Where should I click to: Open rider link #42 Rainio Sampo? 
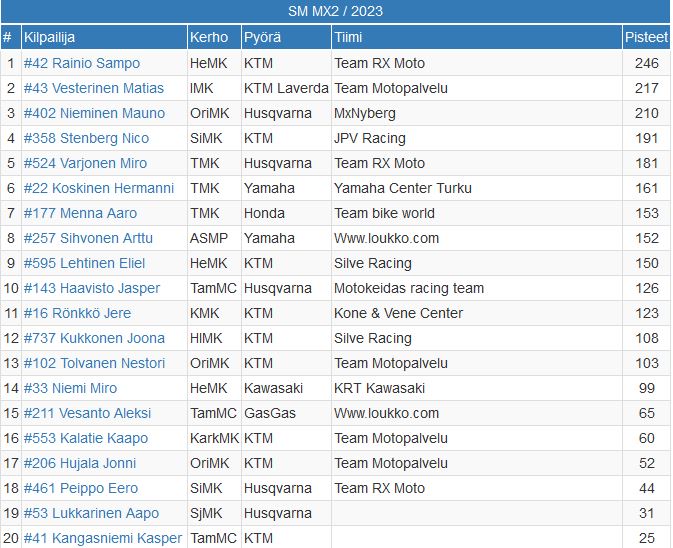point(82,63)
